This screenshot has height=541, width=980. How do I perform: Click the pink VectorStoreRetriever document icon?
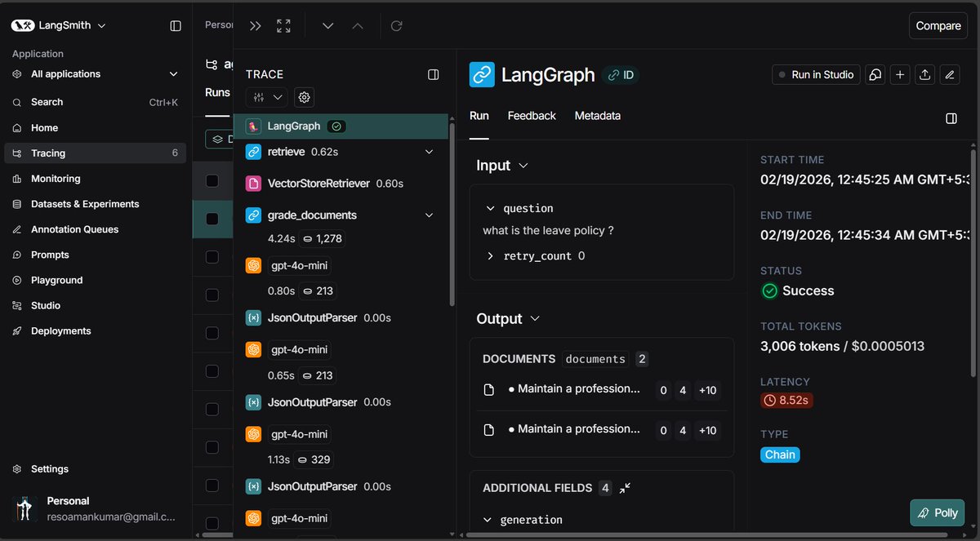tap(253, 184)
